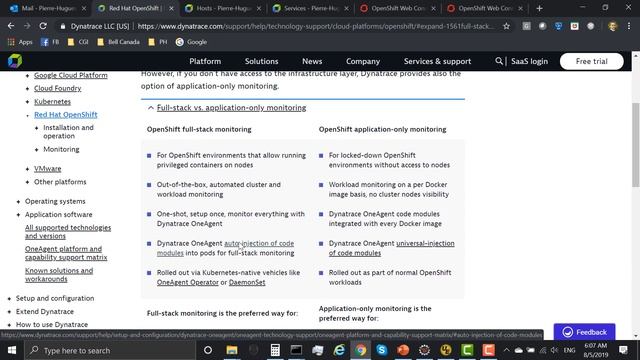Follow the universal-injection of code modules link
This screenshot has width=640, height=360.
point(425,243)
